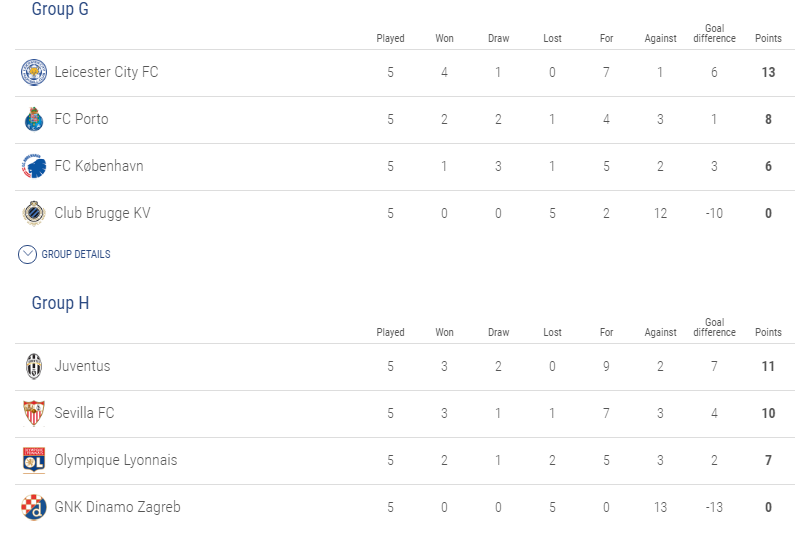Click the FC København club logo
Viewport: 795px width, 533px height.
[x=34, y=166]
